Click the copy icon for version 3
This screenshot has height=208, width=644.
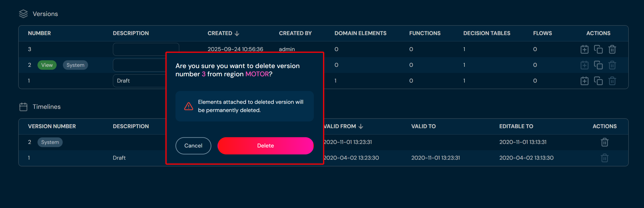[x=598, y=49]
